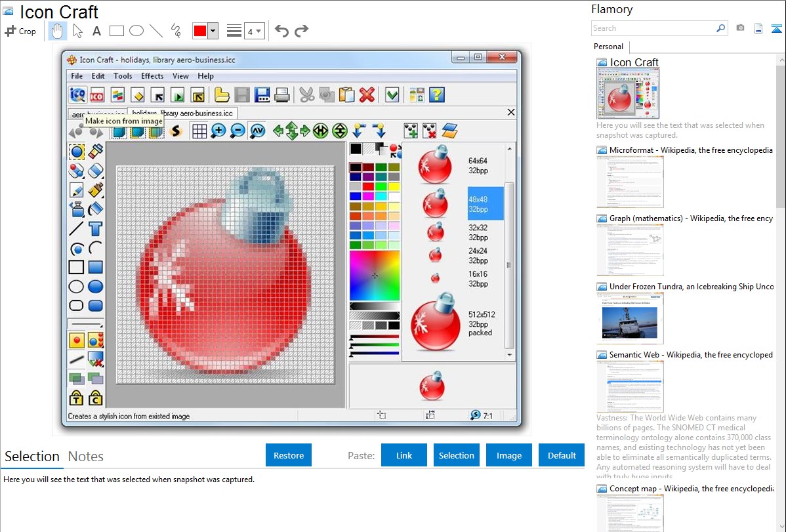Toggle the lock T padlock icon
Image resolution: width=786 pixels, height=532 pixels.
(76, 398)
